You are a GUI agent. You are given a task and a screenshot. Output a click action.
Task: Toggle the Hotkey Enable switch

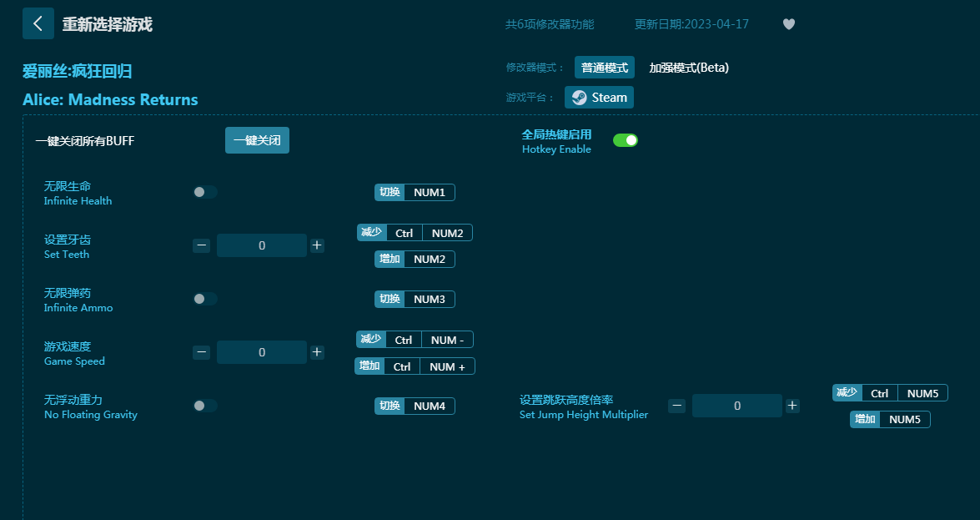(x=625, y=140)
